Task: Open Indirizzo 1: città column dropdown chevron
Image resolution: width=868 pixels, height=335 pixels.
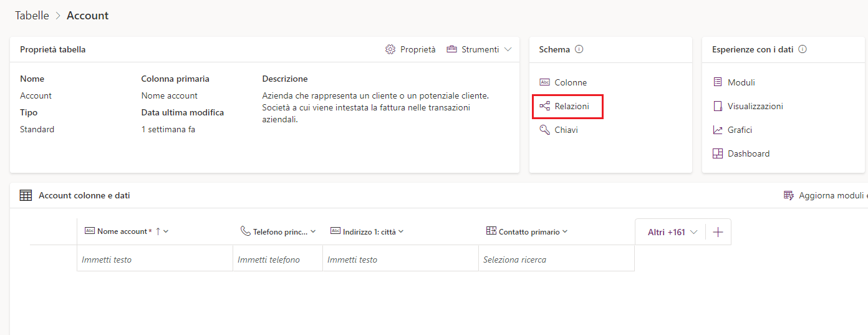Action: click(401, 231)
